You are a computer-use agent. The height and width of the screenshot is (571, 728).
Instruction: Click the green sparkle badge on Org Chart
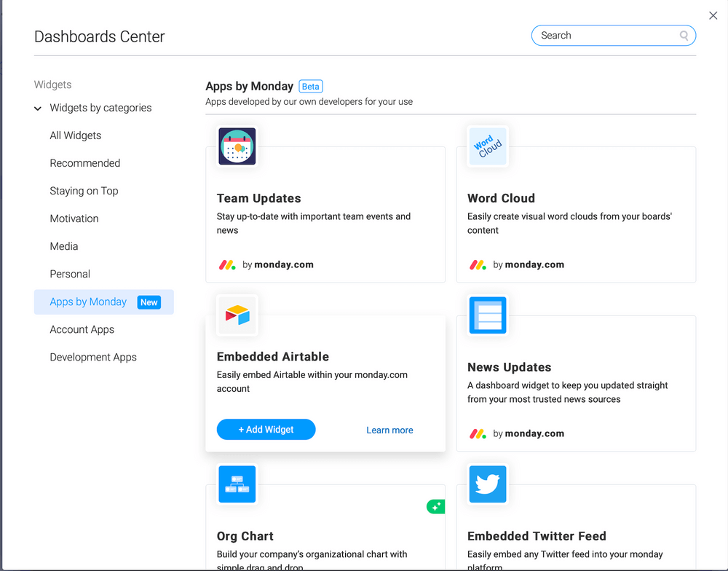coord(435,506)
